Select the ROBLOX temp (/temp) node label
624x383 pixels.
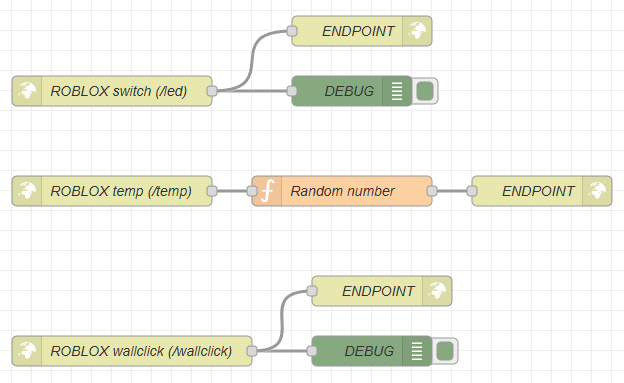pyautogui.click(x=121, y=191)
